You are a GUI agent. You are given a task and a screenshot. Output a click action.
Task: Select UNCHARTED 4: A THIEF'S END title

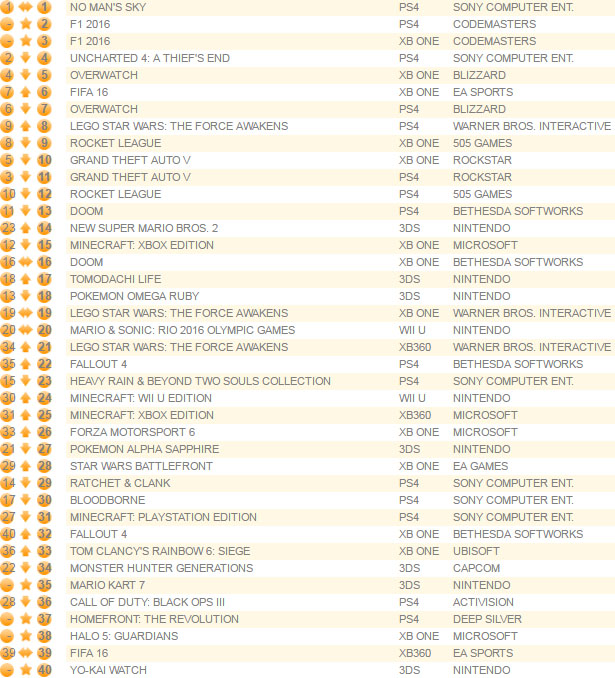pyautogui.click(x=150, y=58)
